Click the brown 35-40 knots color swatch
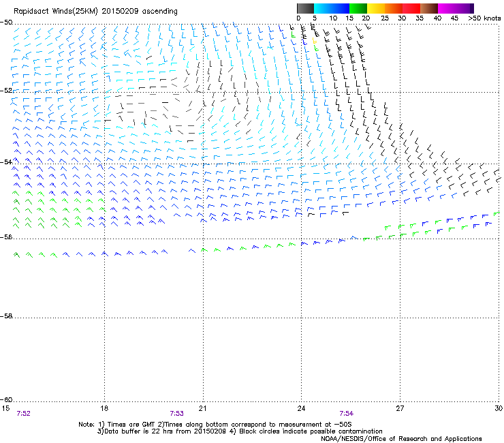 click(429, 8)
